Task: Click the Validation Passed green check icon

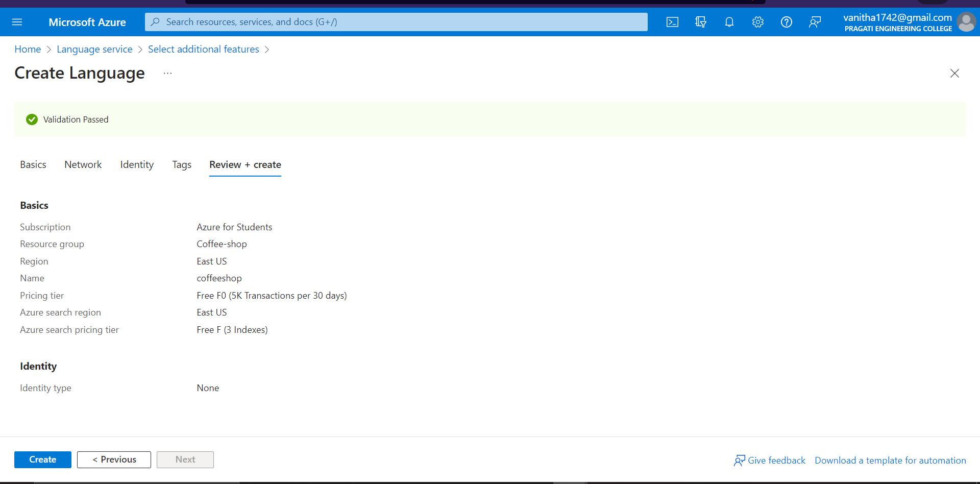Action: [x=32, y=119]
